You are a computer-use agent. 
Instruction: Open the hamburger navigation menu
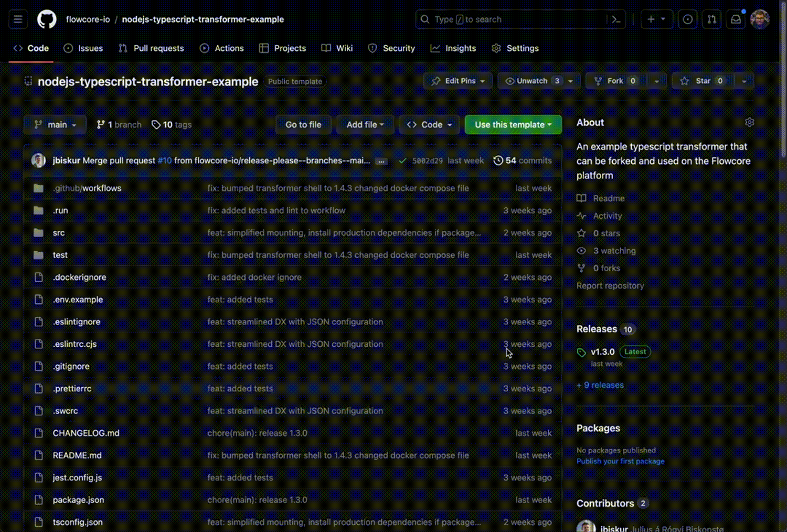[x=18, y=19]
